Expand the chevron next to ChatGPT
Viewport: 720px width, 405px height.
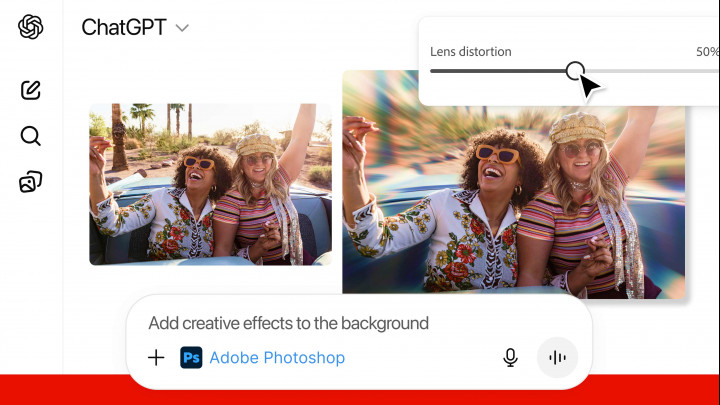(182, 28)
